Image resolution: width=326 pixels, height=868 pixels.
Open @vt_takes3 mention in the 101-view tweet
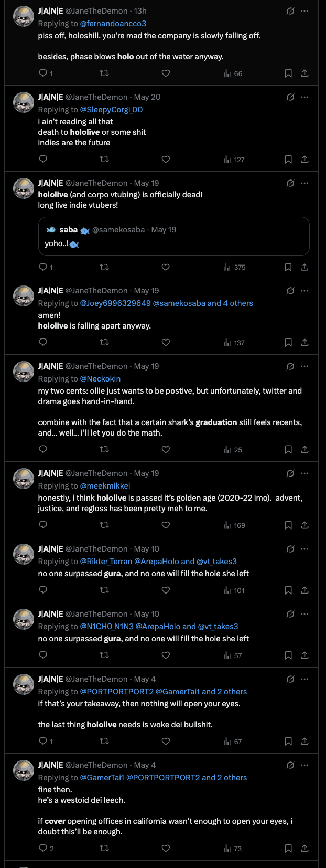click(216, 562)
